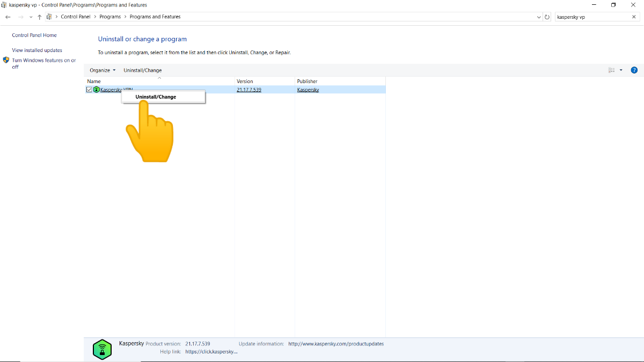
Task: Sort by the Name column header
Action: coord(160,81)
